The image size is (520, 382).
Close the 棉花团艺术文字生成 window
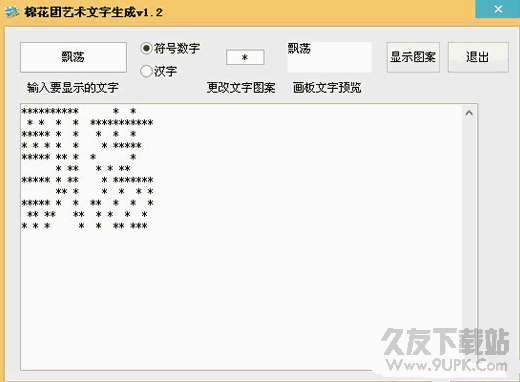click(498, 9)
